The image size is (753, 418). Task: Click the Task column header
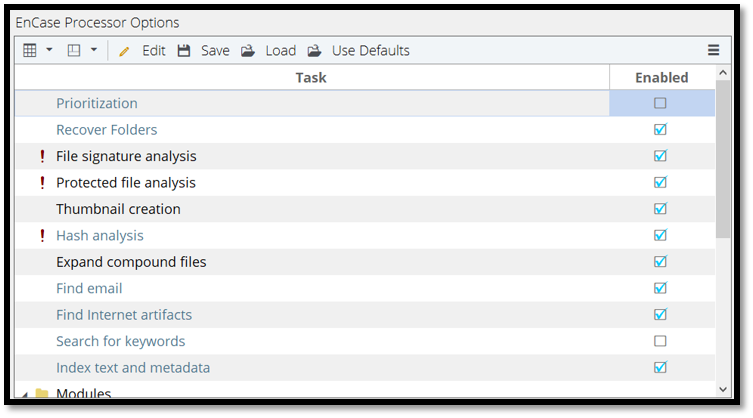[311, 77]
